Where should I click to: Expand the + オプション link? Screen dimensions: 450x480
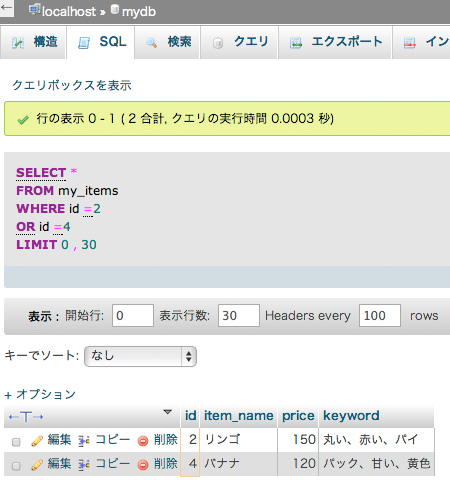click(40, 394)
